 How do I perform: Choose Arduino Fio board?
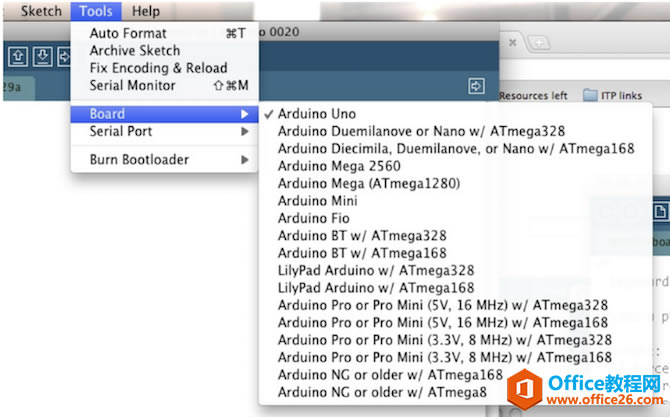click(x=455, y=218)
